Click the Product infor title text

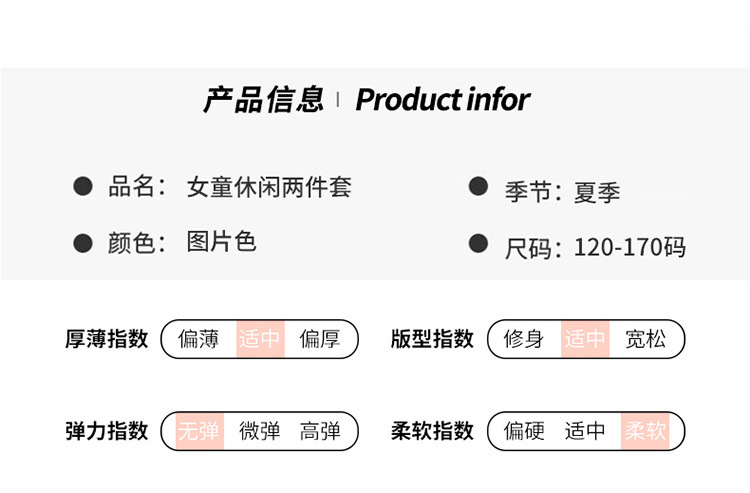[x=442, y=99]
